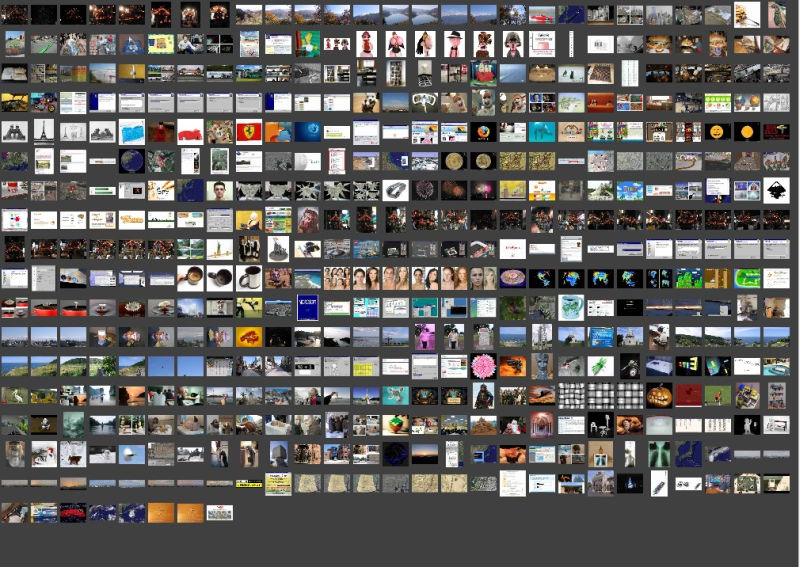The image size is (800, 567).
Task: Open the red Ferrari logo thumbnail
Action: coord(249,132)
